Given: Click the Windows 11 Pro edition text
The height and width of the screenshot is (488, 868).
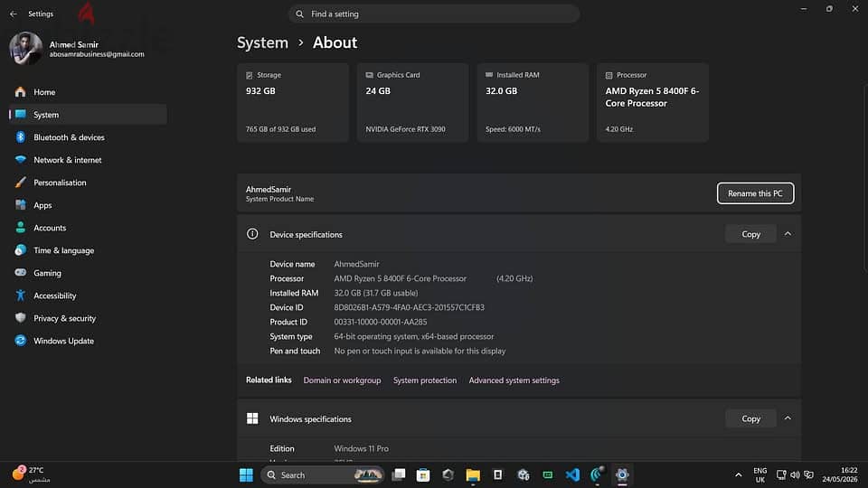Looking at the screenshot, I should point(361,449).
